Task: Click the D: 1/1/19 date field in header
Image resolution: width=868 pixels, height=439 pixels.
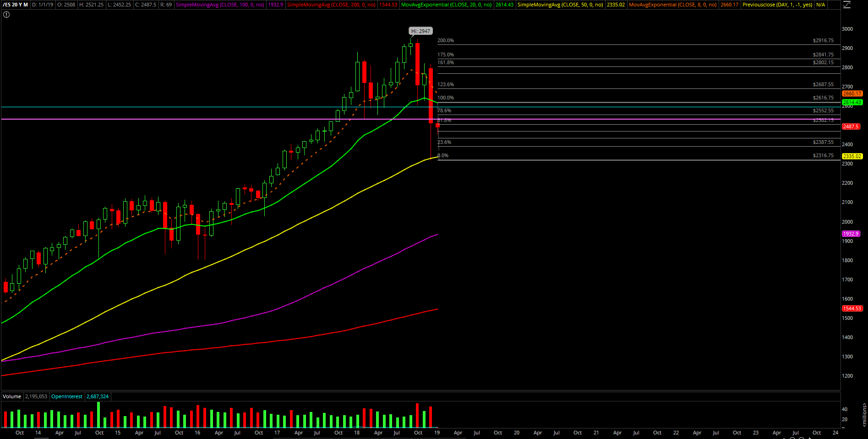Action: click(x=43, y=5)
